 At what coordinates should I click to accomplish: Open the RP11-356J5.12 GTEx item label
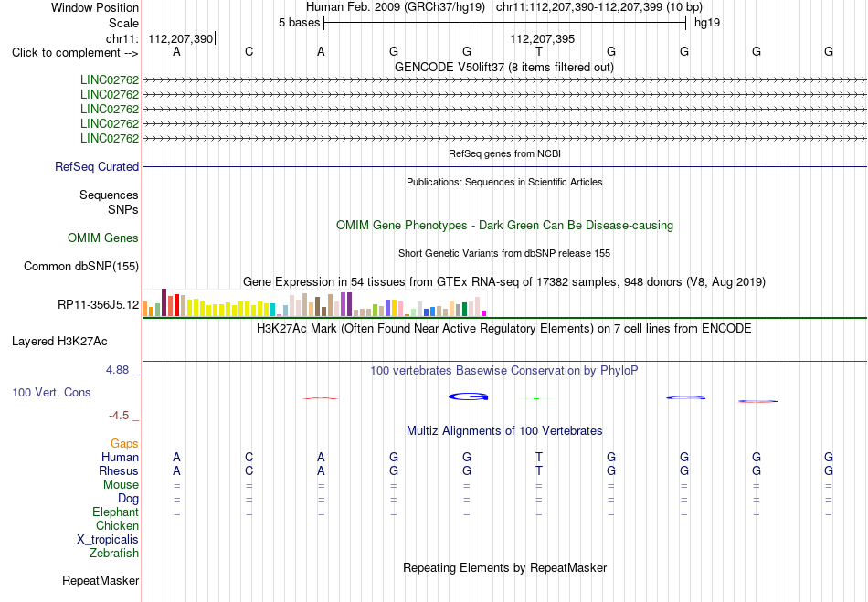click(99, 304)
